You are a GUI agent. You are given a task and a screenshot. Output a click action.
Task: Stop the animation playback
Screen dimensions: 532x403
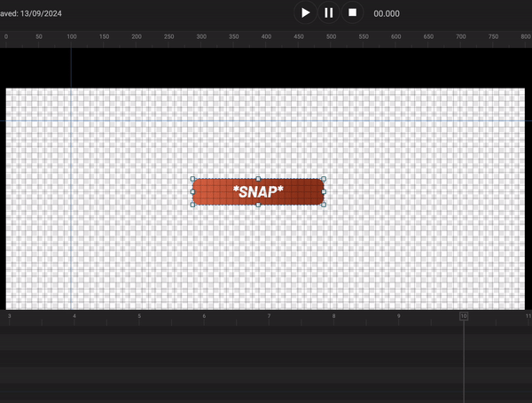click(x=353, y=13)
